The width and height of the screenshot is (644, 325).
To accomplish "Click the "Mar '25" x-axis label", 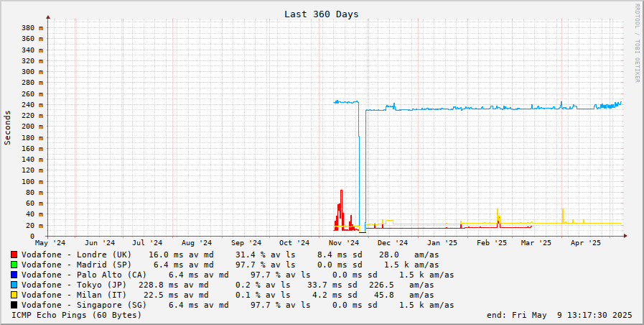I will point(536,243).
